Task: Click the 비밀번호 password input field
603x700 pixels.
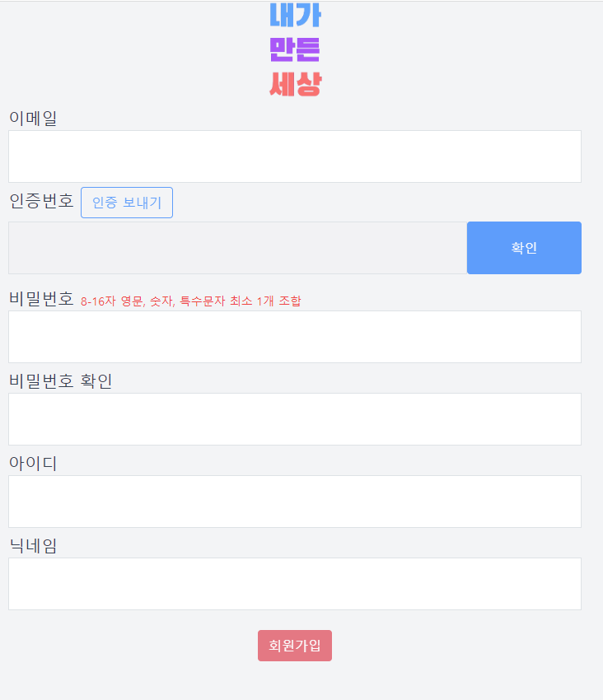Action: click(x=294, y=337)
